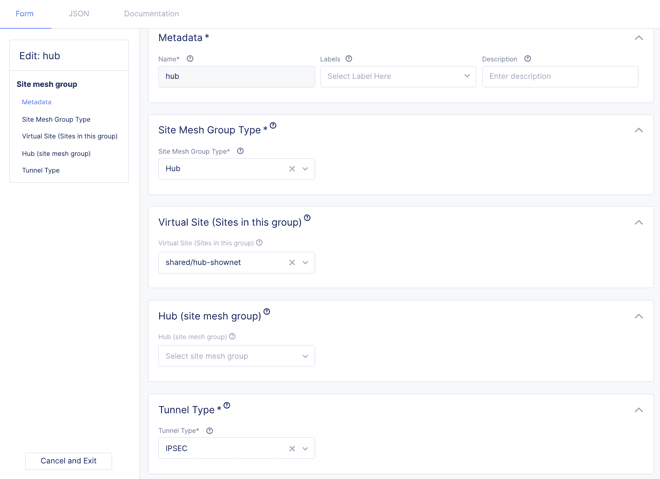Jump to Tunnel Type in sidebar
The image size is (660, 479).
41,171
